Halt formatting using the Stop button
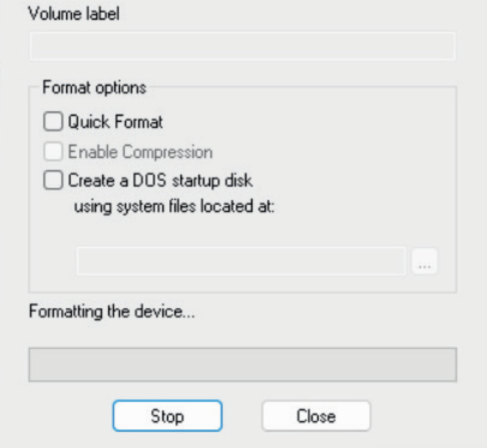487x448 pixels. point(167,416)
